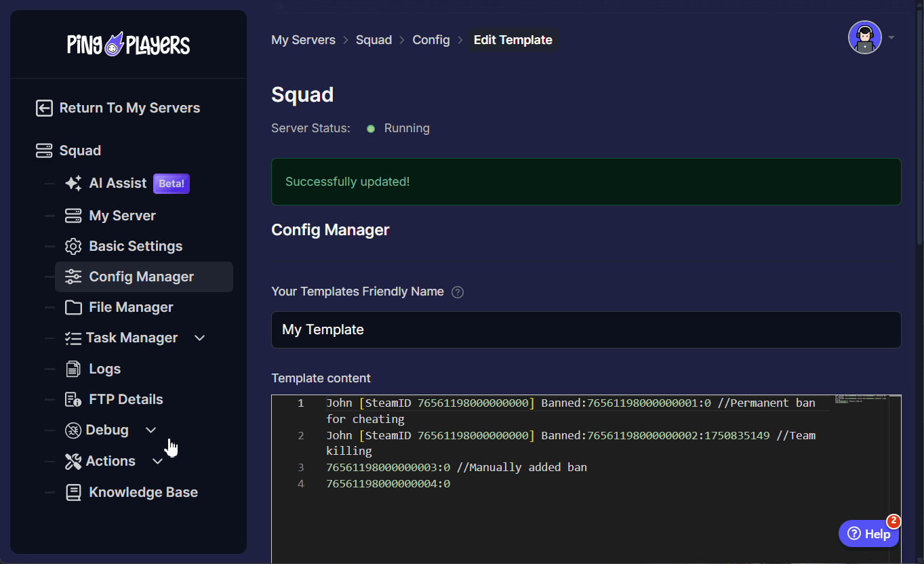Click the Return To My Servers arrow icon

click(x=44, y=108)
